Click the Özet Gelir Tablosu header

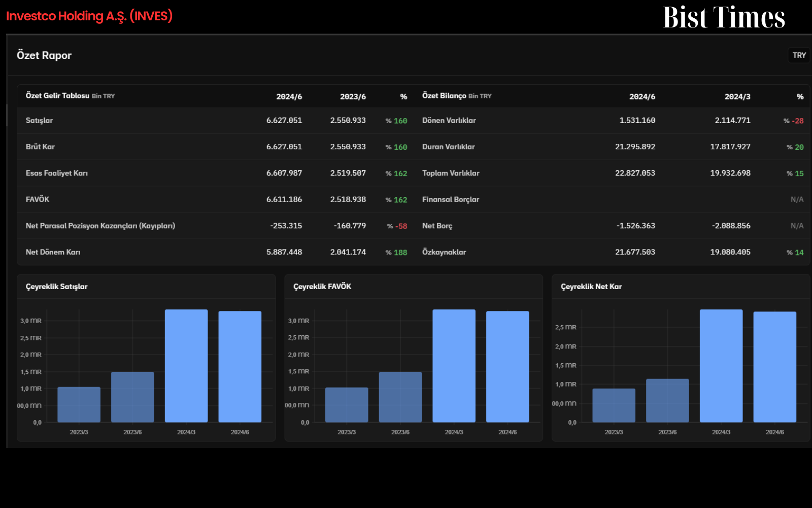tap(57, 96)
